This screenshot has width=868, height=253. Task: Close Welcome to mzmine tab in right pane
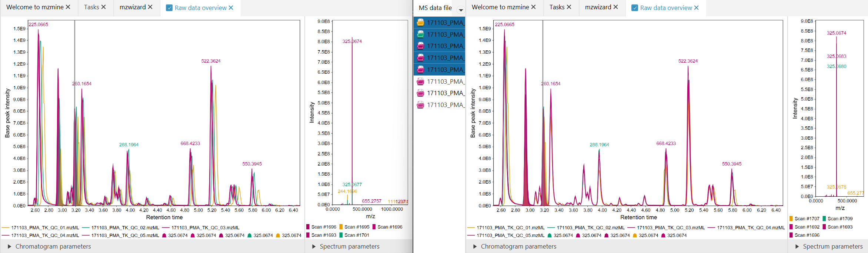533,7
